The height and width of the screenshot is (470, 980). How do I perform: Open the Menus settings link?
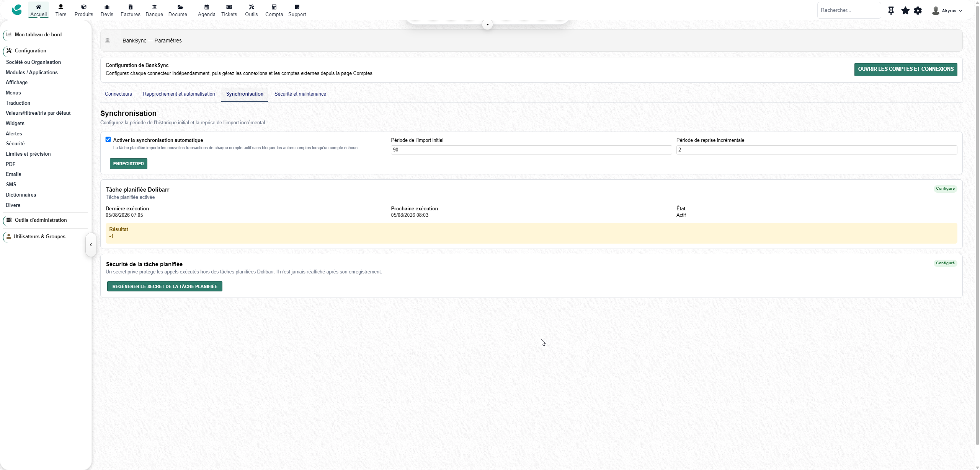pyautogui.click(x=13, y=93)
